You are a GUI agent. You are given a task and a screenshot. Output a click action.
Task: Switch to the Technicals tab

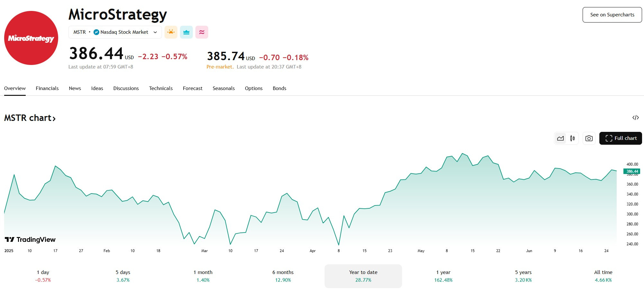(x=161, y=88)
